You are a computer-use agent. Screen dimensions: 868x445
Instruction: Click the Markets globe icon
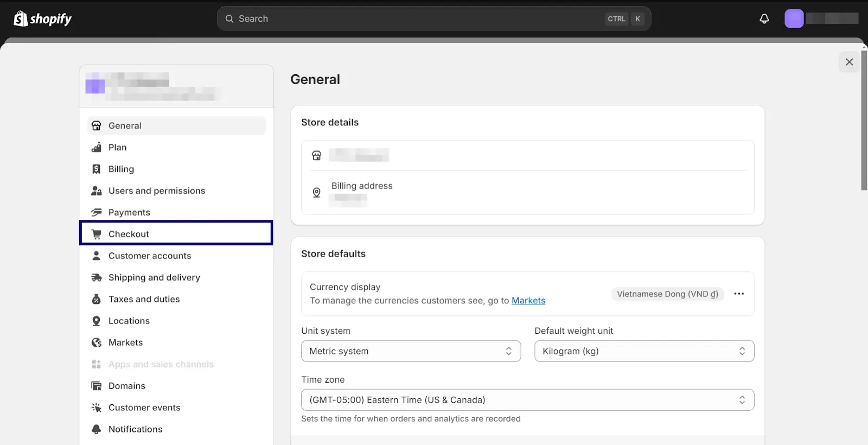(97, 343)
